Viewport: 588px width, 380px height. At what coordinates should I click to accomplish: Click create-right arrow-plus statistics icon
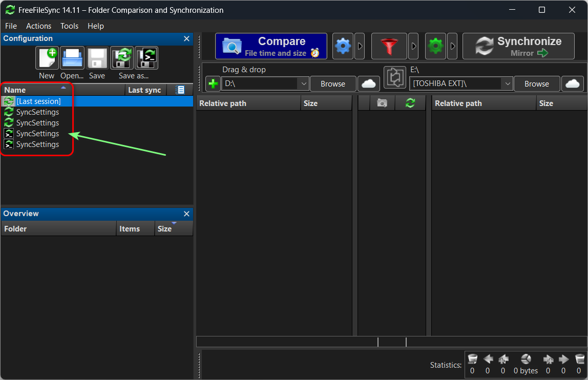point(548,359)
